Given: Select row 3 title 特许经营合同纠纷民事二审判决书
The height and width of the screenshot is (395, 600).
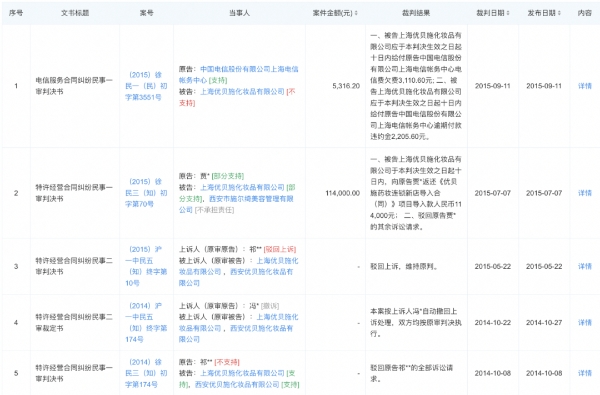Looking at the screenshot, I should click(74, 266).
